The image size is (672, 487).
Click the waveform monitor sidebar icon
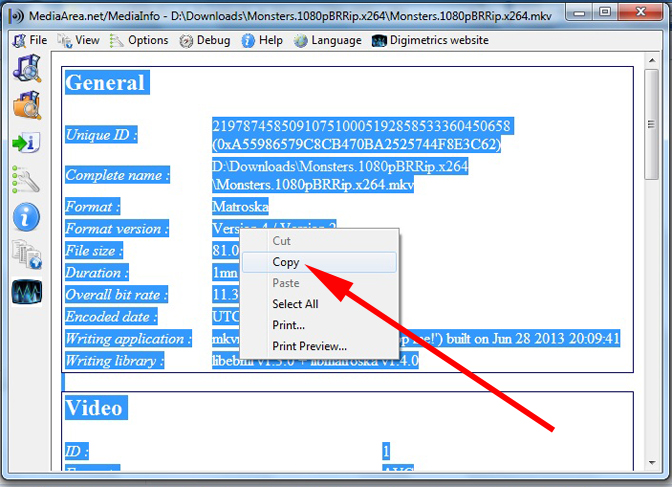coord(26,292)
